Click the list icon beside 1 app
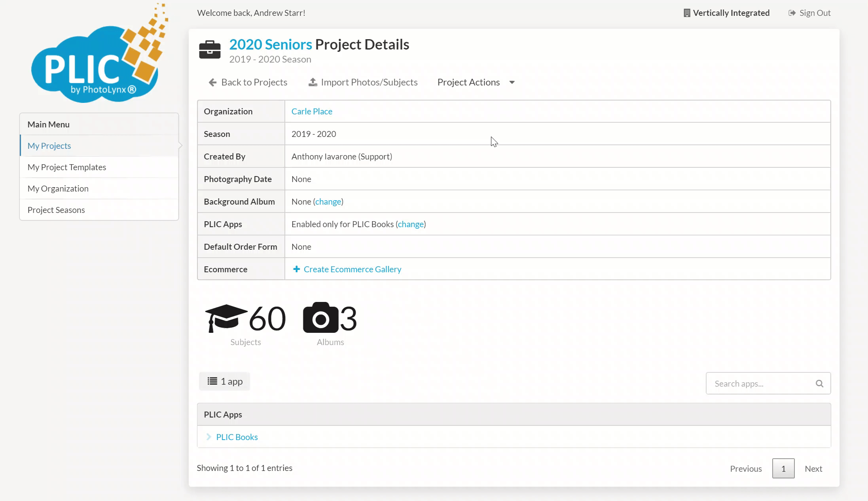The image size is (868, 501). point(212,381)
